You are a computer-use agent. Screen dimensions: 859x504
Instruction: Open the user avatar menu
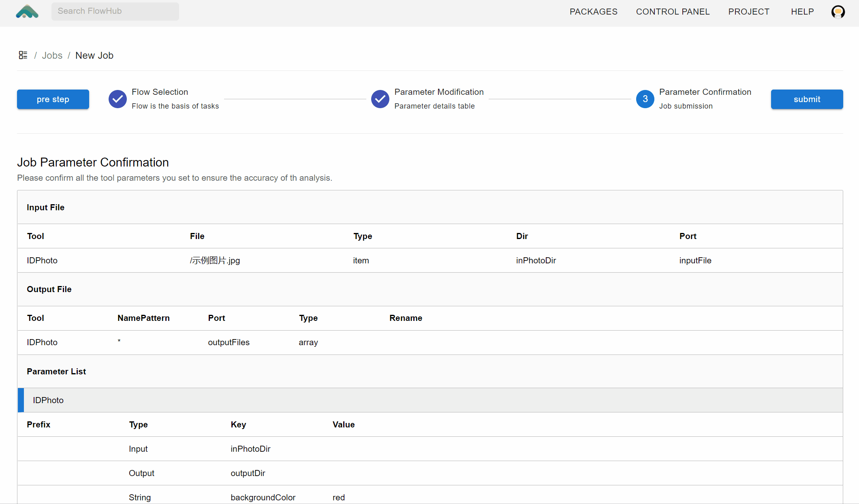coord(838,12)
